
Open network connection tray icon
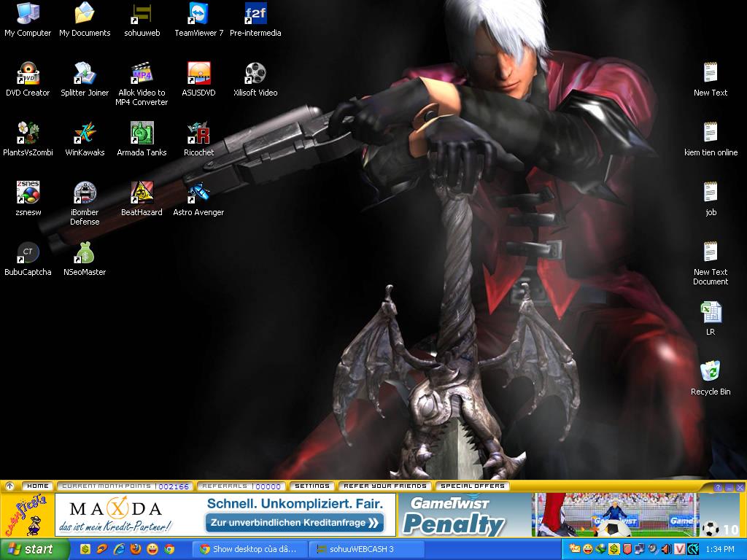click(x=640, y=549)
